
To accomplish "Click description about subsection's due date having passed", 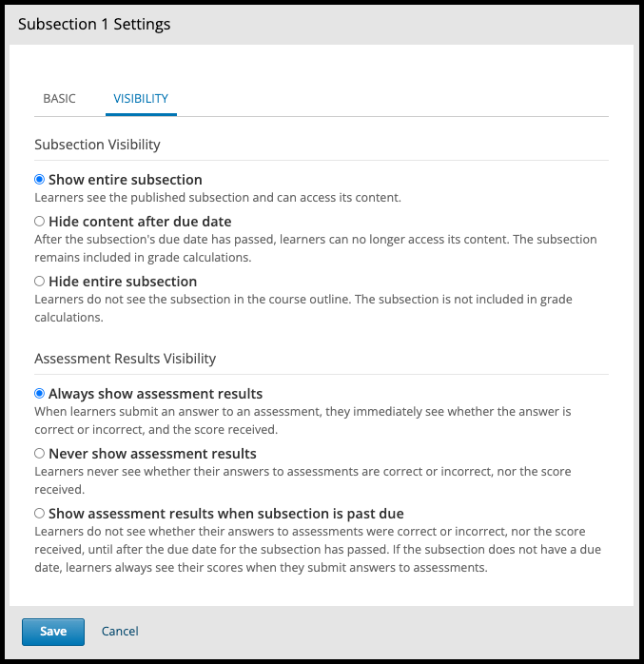I will tap(315, 248).
